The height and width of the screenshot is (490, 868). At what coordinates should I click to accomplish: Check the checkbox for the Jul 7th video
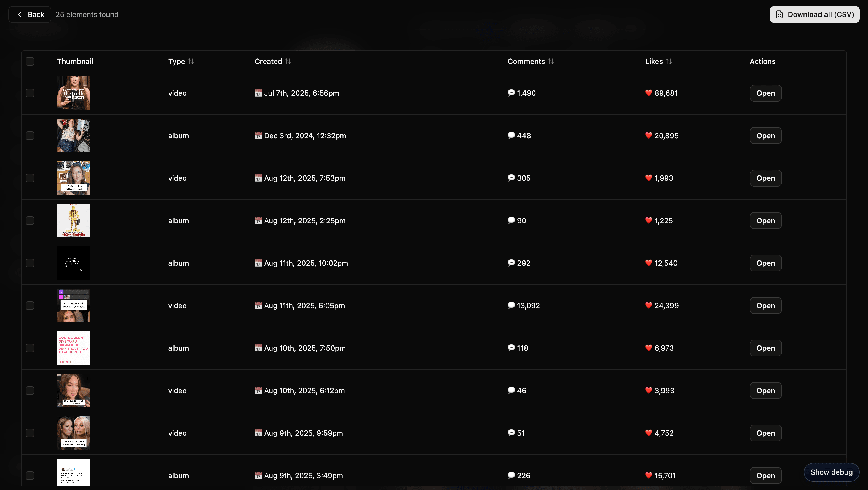(30, 93)
